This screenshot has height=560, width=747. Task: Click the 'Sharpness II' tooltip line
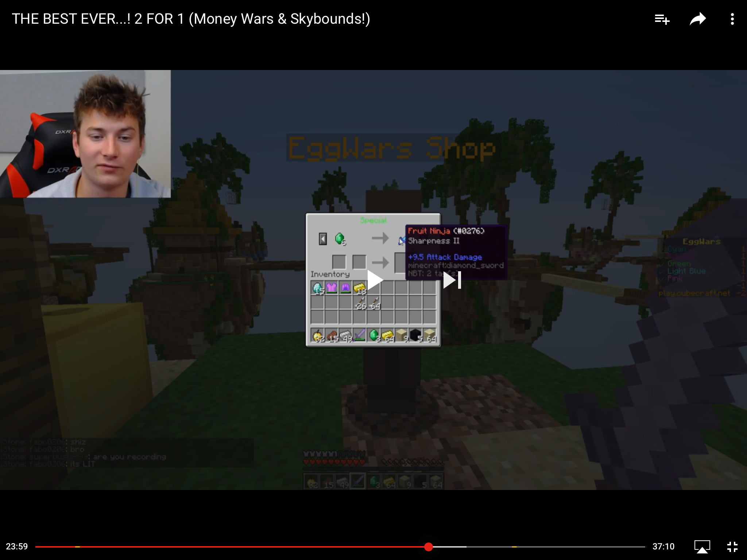[x=434, y=241]
